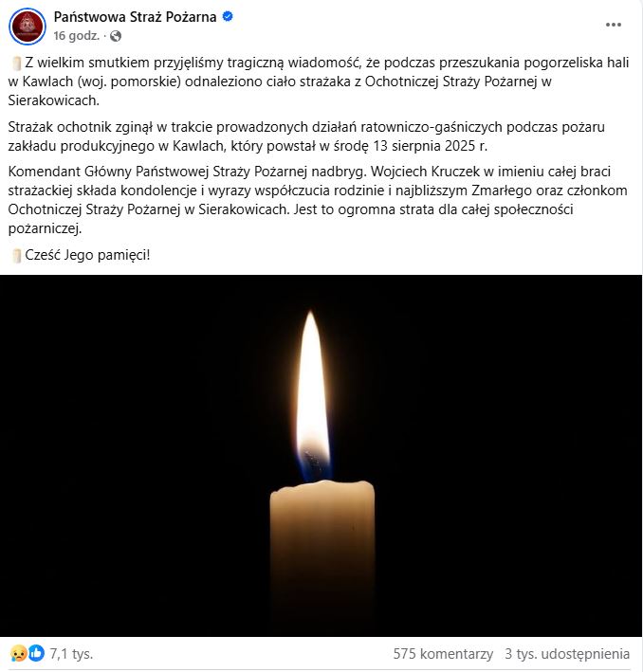Click the globe public visibility icon
The width and height of the screenshot is (643, 672).
(x=116, y=36)
